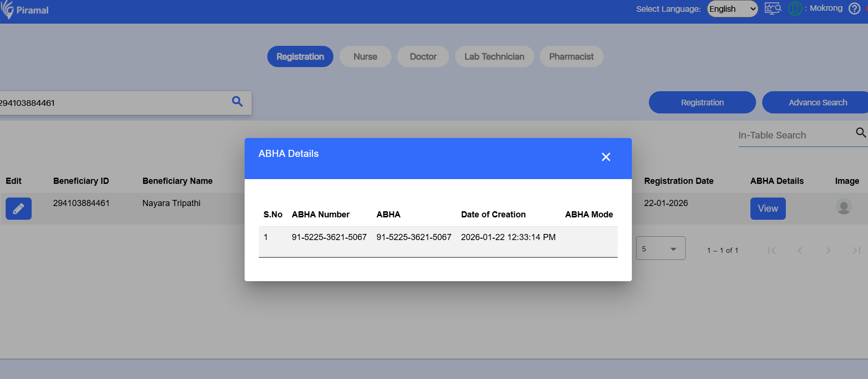
Task: Go to the first page of results
Action: click(772, 250)
